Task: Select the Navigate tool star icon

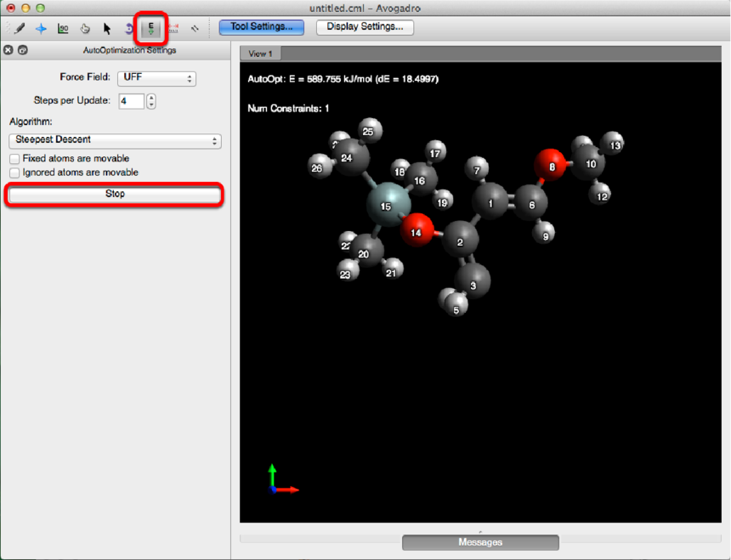Action: [41, 28]
